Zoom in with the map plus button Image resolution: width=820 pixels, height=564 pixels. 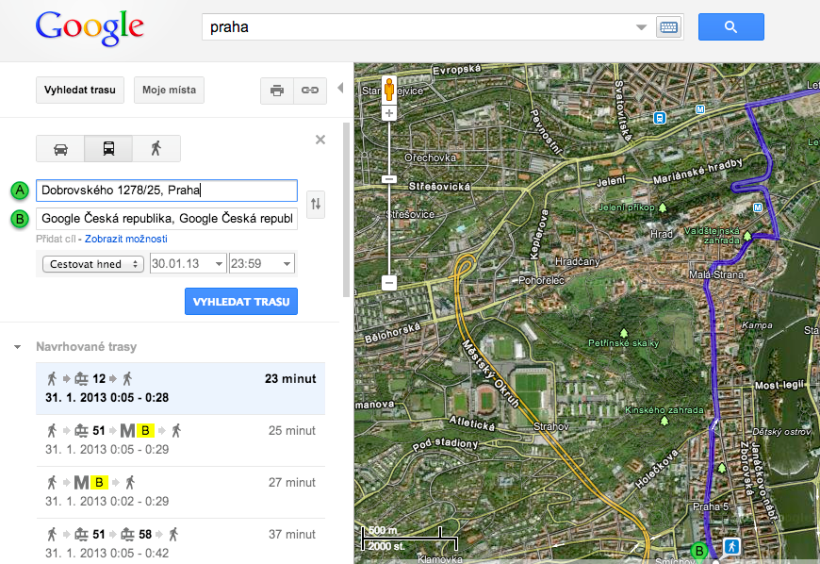point(389,113)
